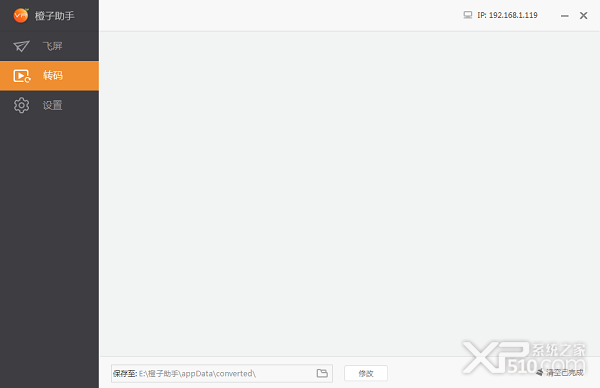
Task: Click the orange VR app logo
Action: (x=21, y=15)
